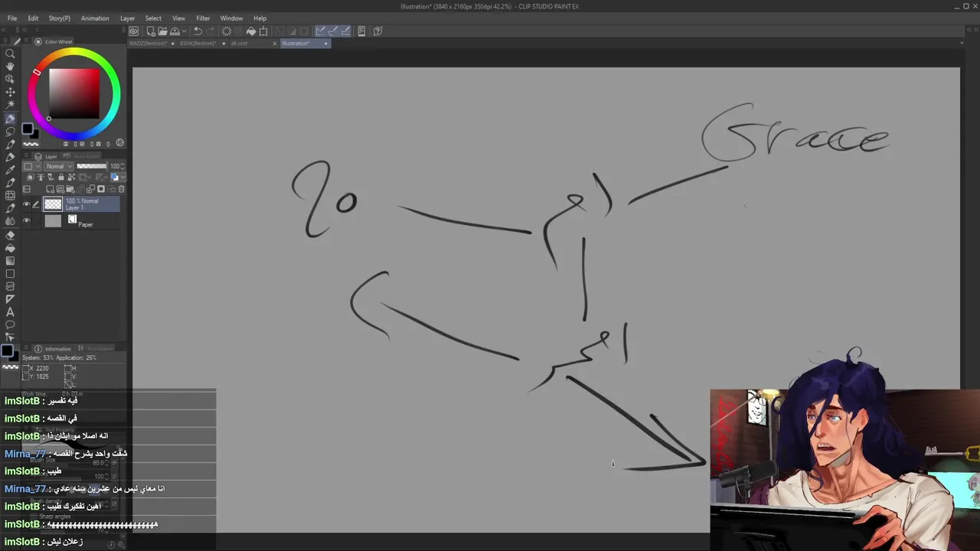Select the Gradient tool
980x551 pixels.
coord(10,261)
